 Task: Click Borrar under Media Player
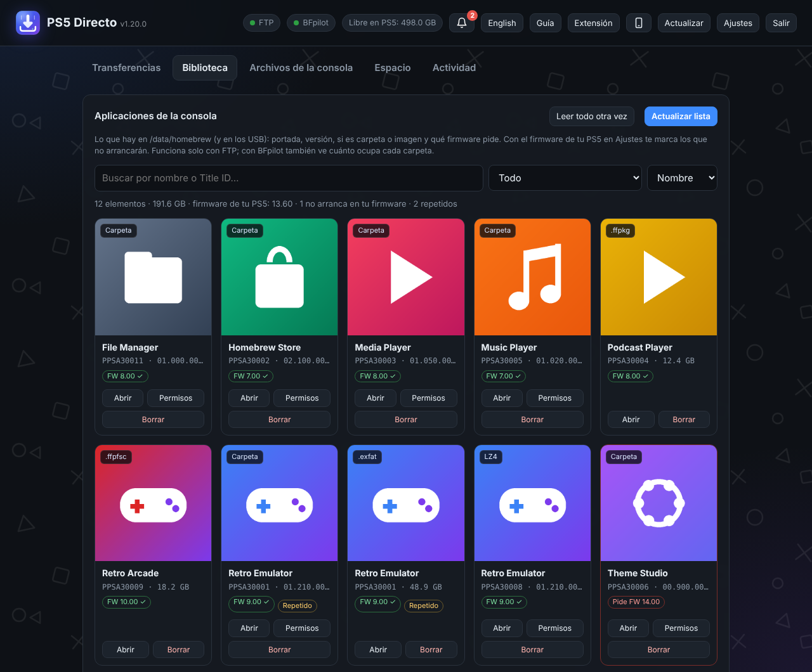pos(406,420)
